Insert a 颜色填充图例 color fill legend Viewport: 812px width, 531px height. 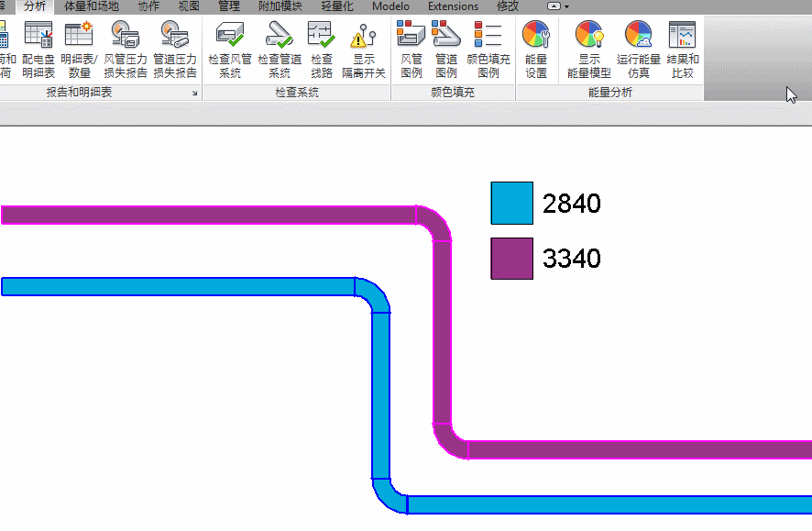[x=488, y=50]
